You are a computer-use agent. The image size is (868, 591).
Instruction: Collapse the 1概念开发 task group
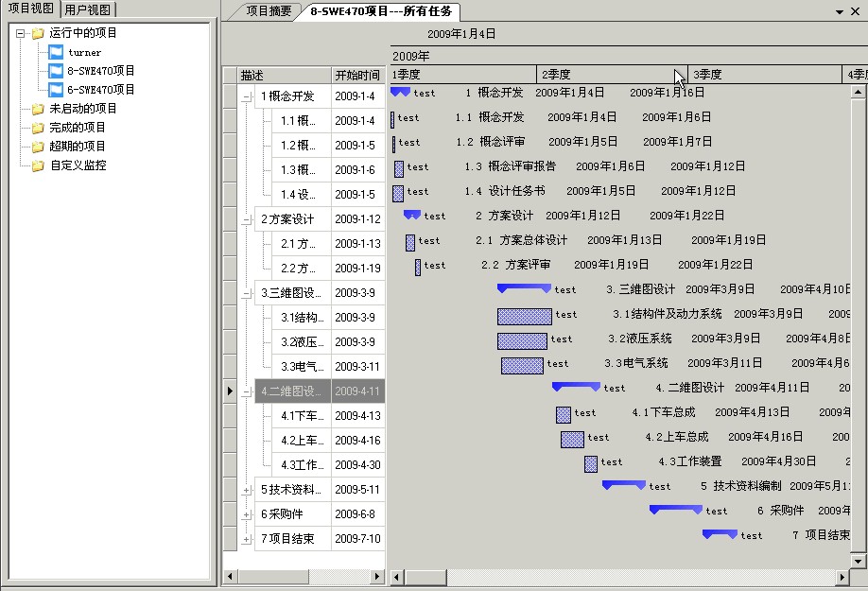coord(247,97)
